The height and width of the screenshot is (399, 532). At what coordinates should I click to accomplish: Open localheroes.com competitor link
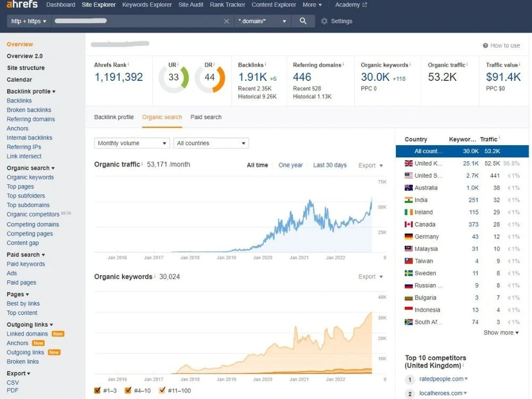(440, 393)
